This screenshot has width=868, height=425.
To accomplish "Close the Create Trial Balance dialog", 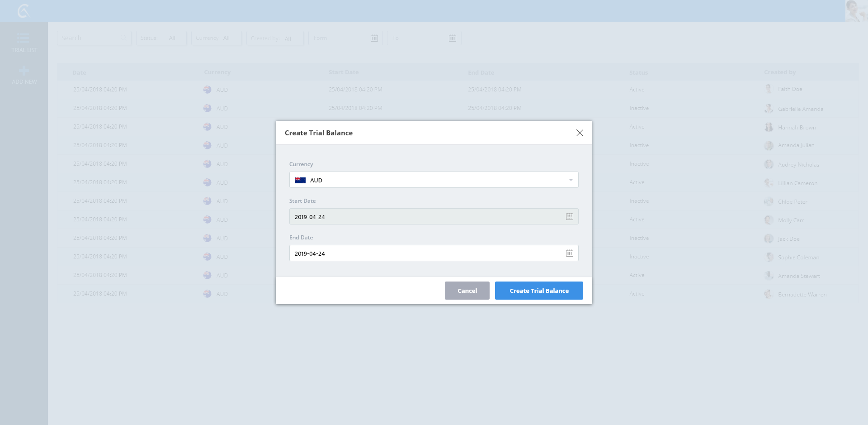I will [580, 133].
